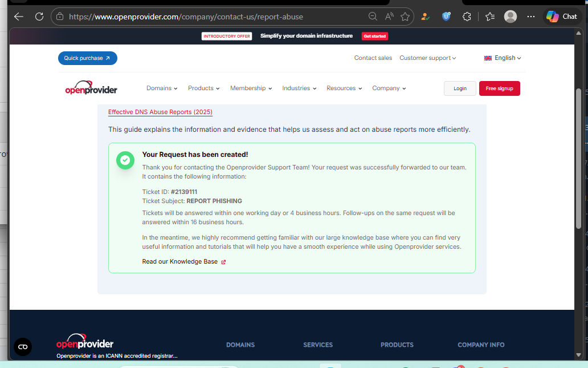Expand the Company menu
The width and height of the screenshot is (588, 368).
(x=389, y=88)
